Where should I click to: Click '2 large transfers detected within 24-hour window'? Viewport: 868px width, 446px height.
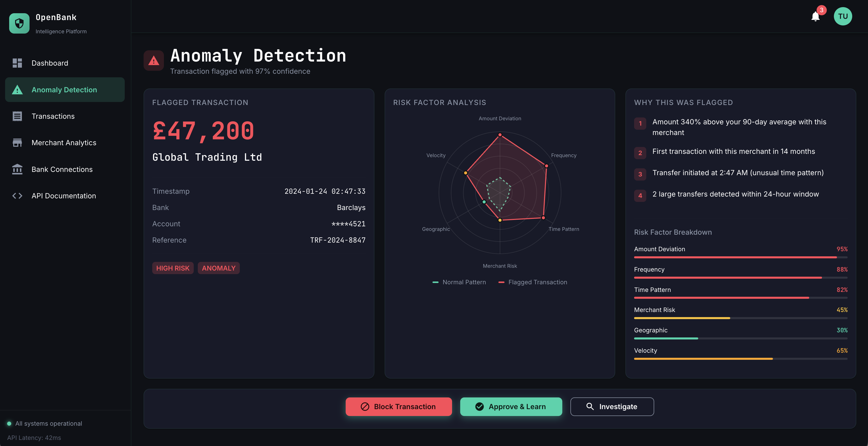(x=736, y=194)
